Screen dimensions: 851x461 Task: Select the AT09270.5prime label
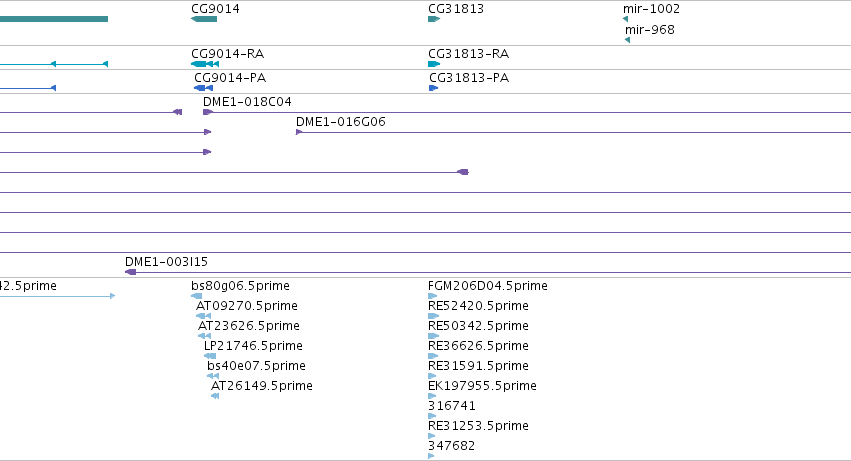click(246, 306)
